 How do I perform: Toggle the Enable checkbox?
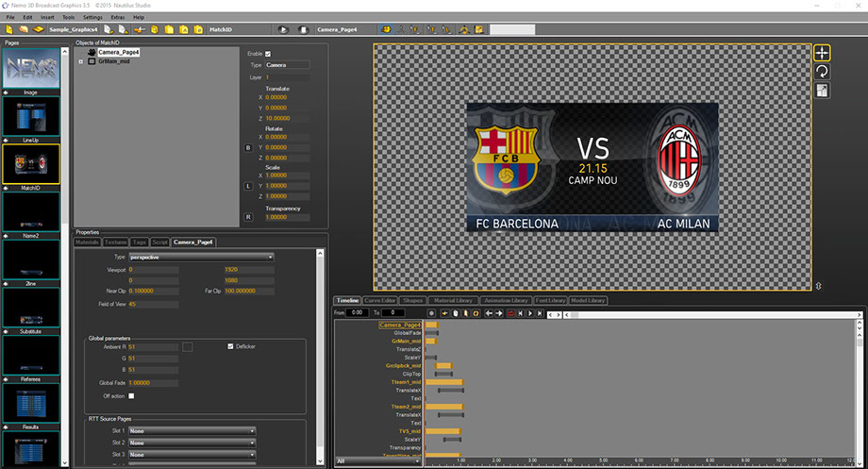269,54
